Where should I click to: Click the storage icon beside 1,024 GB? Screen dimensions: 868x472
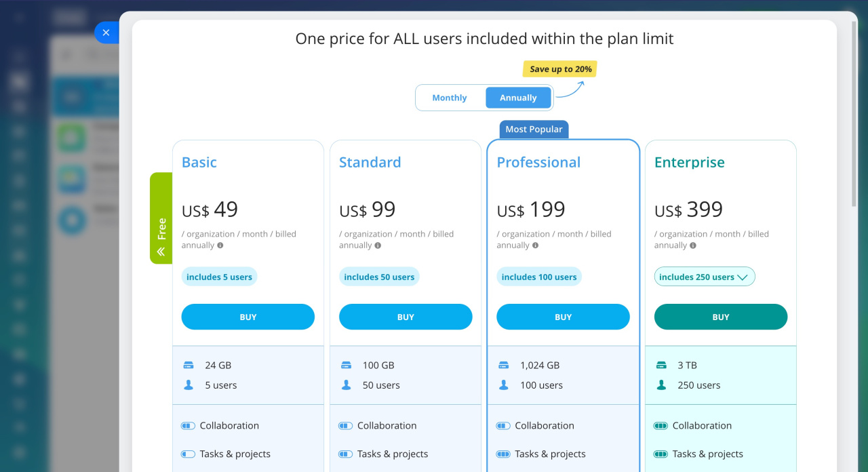[503, 366]
